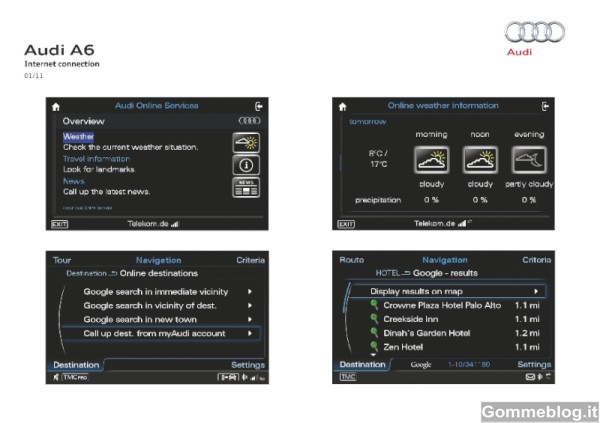Select Travel information entry
This screenshot has width=600, height=423.
click(96, 159)
